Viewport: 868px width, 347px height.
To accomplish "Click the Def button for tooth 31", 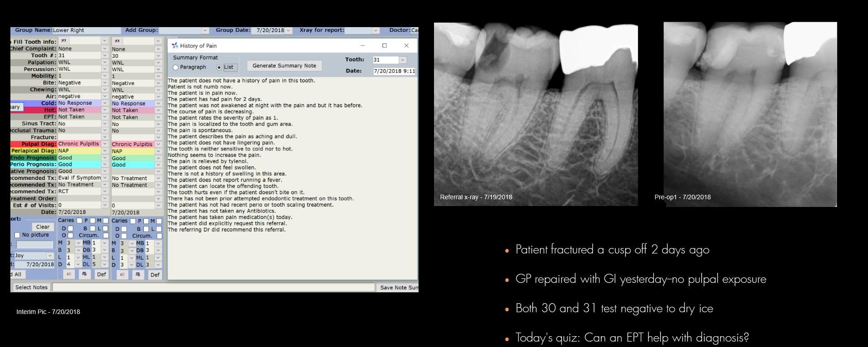I will [101, 274].
